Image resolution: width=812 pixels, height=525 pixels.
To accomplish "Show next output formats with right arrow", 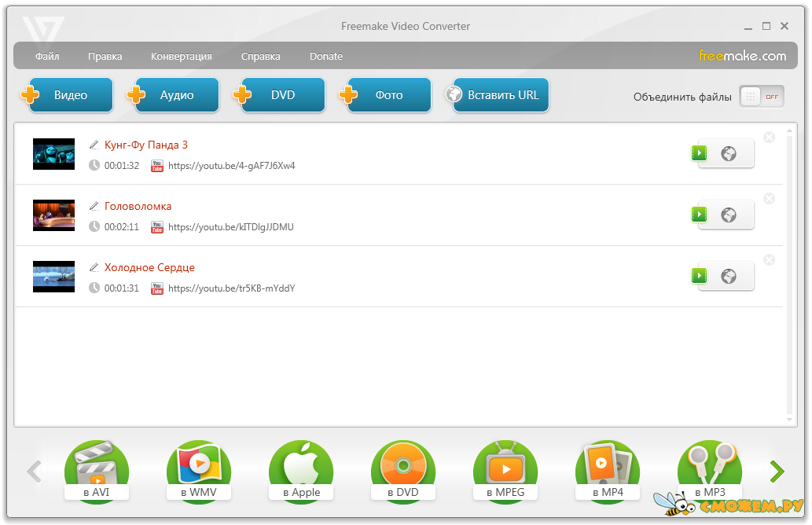I will [x=777, y=471].
